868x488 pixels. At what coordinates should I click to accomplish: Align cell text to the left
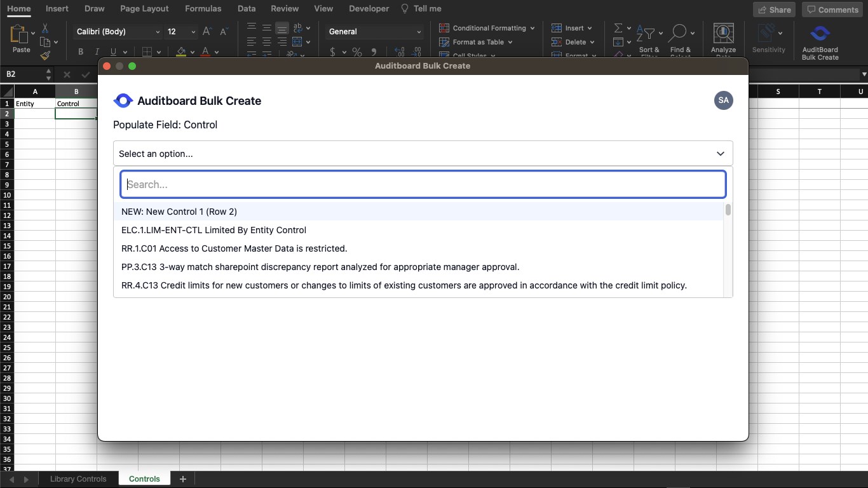click(252, 42)
